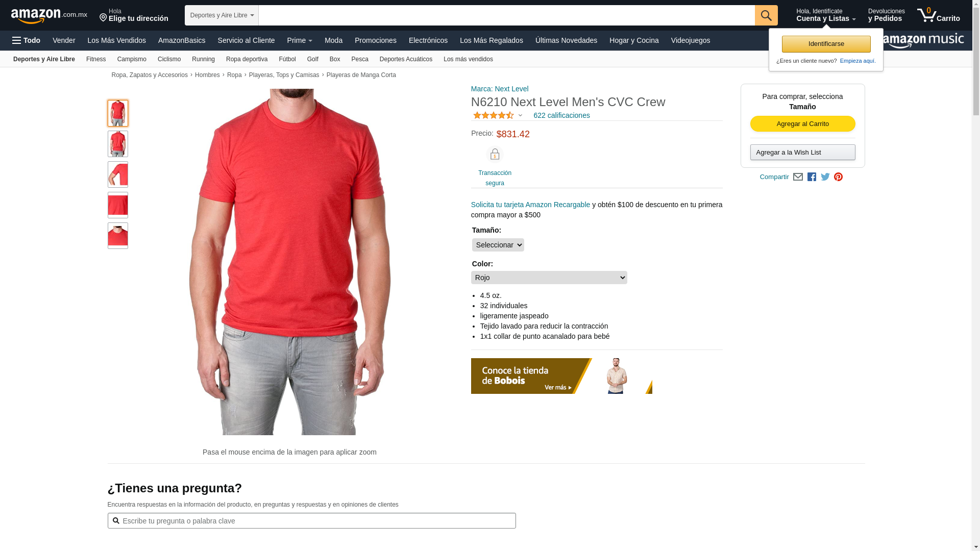
Task: Click the Amazon.com.mx logo
Action: coord(49,16)
